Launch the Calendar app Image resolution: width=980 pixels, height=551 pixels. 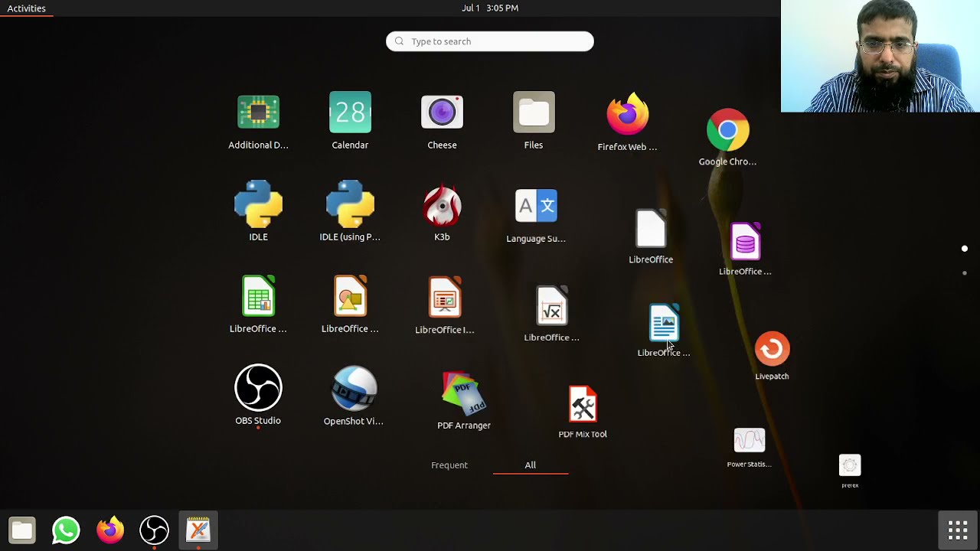coord(350,113)
